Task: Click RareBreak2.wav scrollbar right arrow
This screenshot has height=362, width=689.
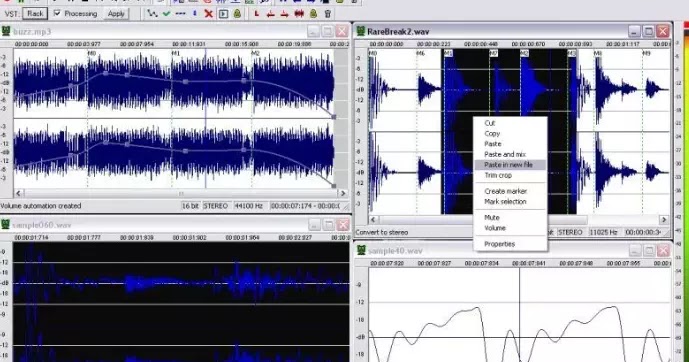Action: click(x=664, y=219)
